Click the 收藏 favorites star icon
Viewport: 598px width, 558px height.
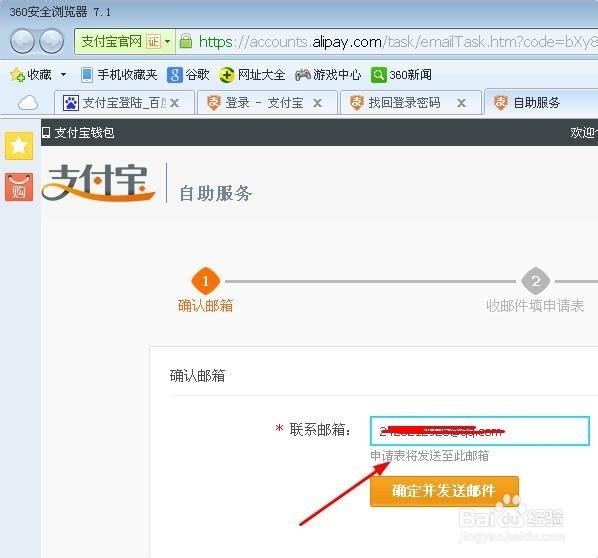point(17,75)
